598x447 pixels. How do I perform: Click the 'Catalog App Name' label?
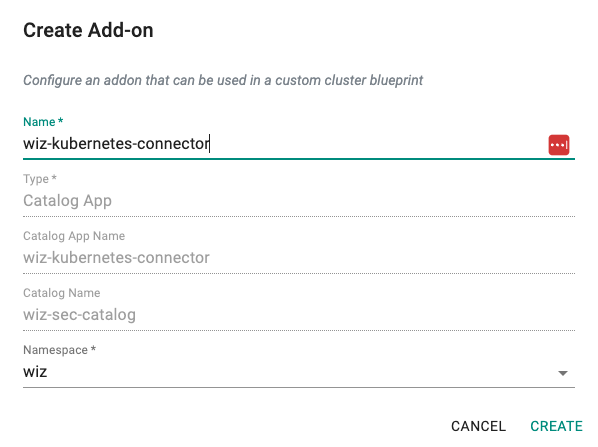pos(74,236)
